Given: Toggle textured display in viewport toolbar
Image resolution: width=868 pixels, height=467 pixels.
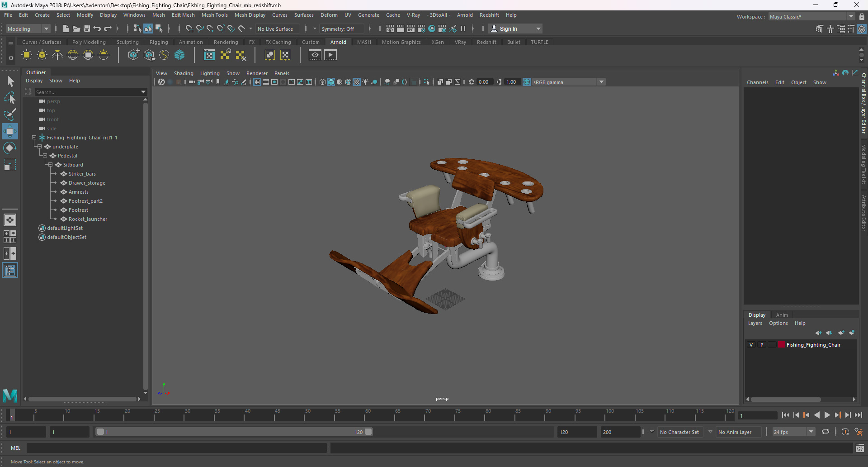Looking at the screenshot, I should coord(357,82).
